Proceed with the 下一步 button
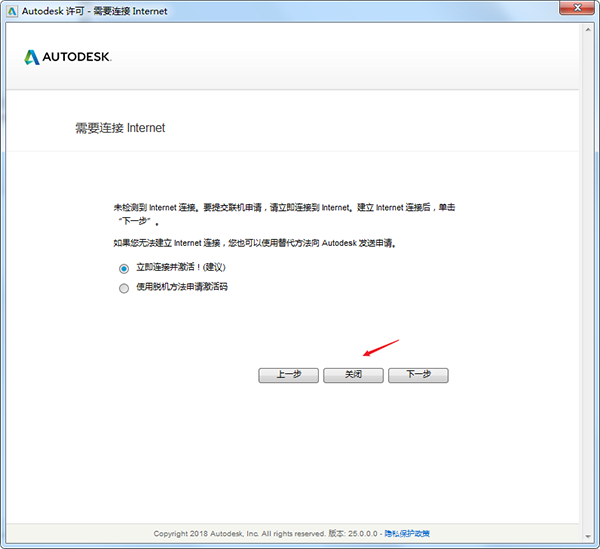 click(418, 375)
